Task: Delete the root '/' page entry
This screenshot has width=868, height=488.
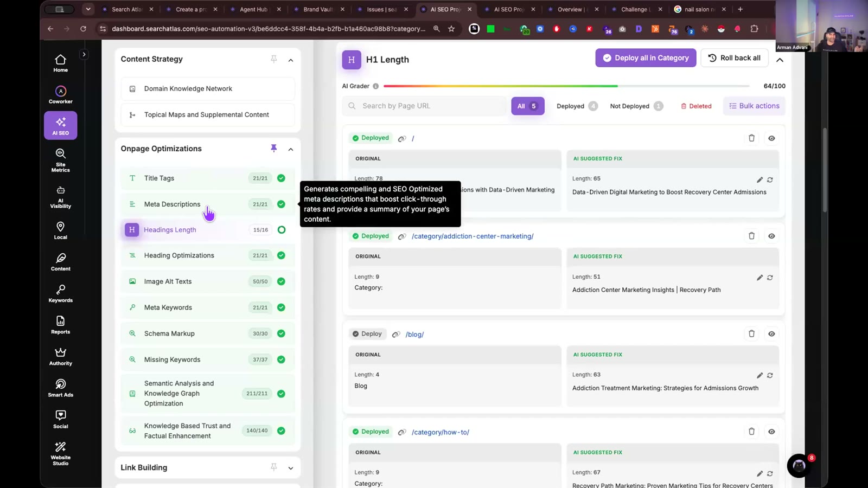Action: point(751,138)
